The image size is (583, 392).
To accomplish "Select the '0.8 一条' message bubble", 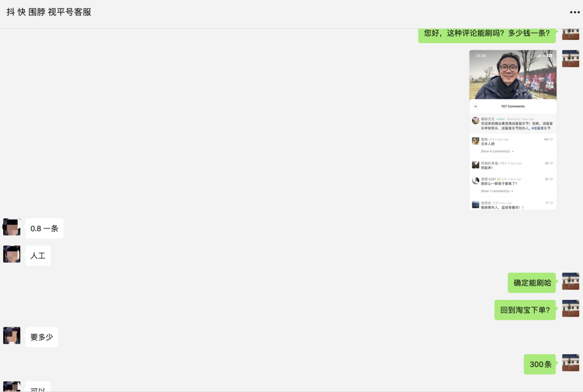I will [44, 229].
